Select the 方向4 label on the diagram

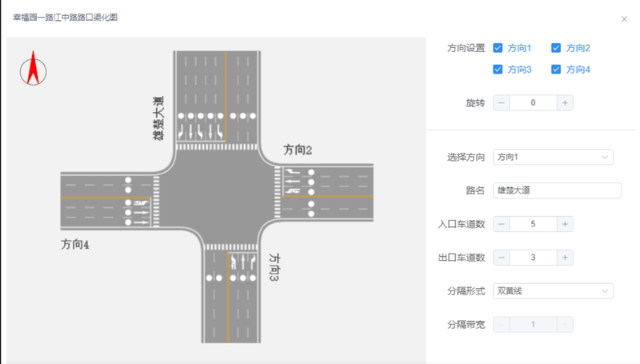click(75, 245)
